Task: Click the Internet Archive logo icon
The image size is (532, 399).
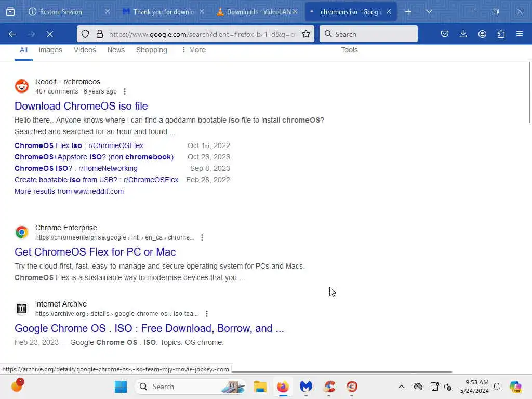Action: [x=22, y=309]
